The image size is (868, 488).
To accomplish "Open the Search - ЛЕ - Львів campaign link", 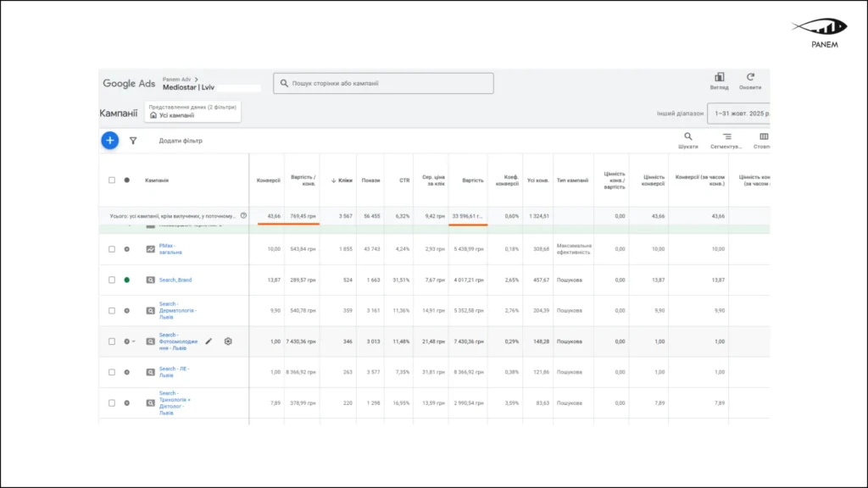I will tap(174, 372).
